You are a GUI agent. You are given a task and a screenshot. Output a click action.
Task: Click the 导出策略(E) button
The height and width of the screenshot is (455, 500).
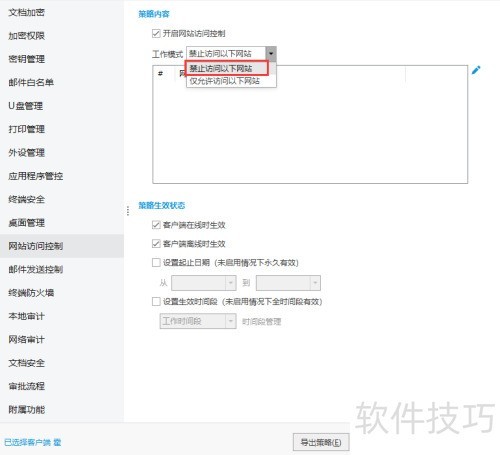coord(321,443)
